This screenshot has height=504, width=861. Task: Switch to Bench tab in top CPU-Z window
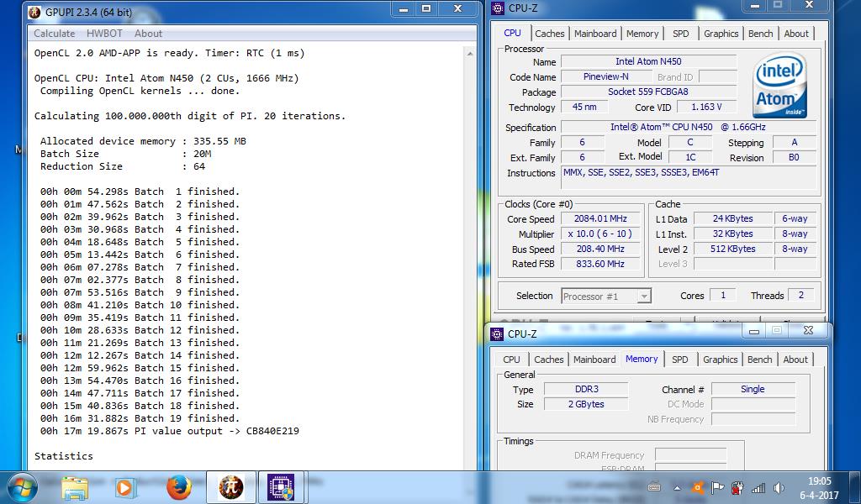tap(760, 34)
